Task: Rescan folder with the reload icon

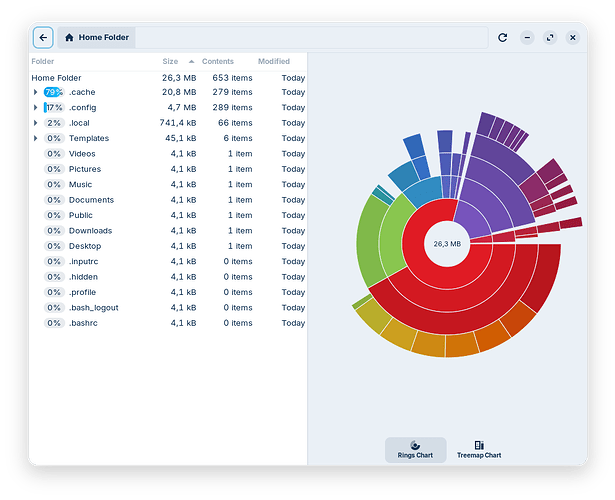Action: (x=503, y=38)
